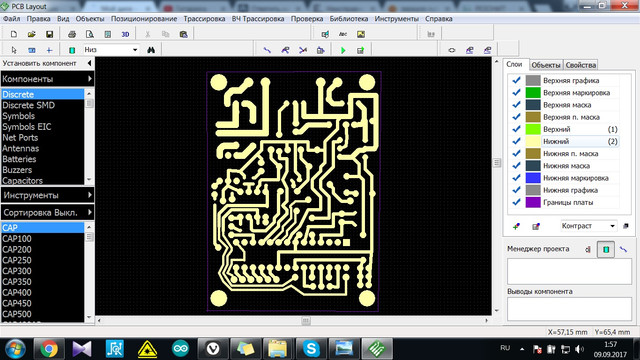
Task: Expand the Компоненты panel arrow
Action: 90,79
